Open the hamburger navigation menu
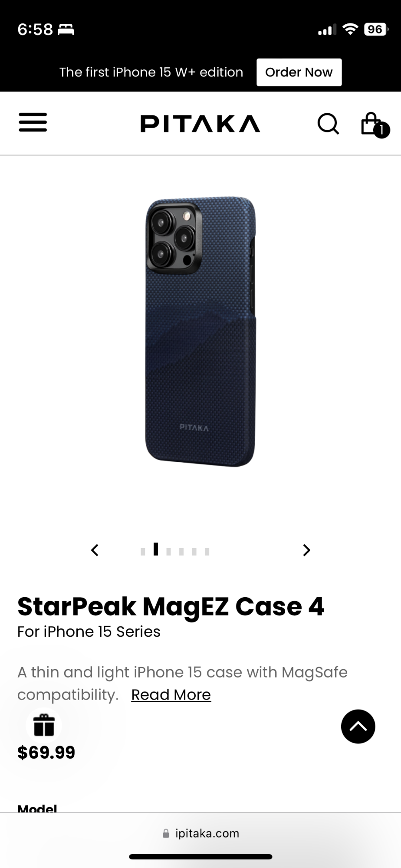The width and height of the screenshot is (401, 868). [33, 122]
